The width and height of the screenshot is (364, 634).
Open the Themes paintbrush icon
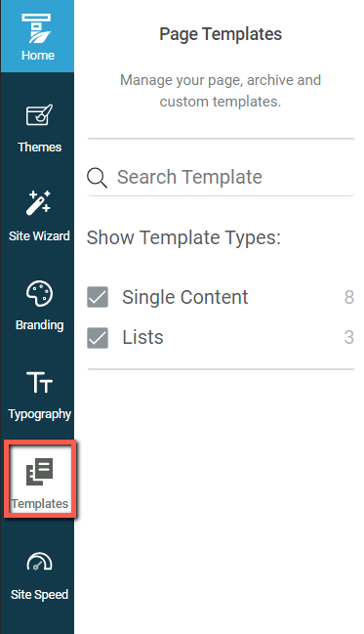coord(39,115)
